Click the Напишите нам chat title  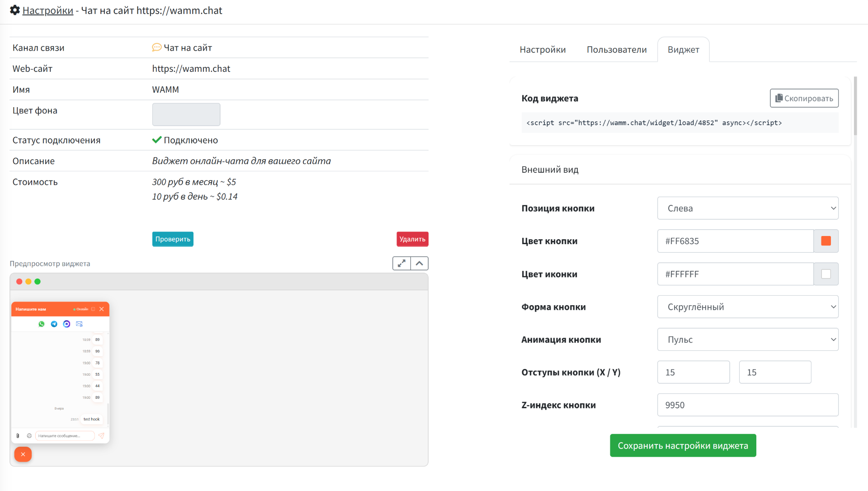tap(31, 309)
